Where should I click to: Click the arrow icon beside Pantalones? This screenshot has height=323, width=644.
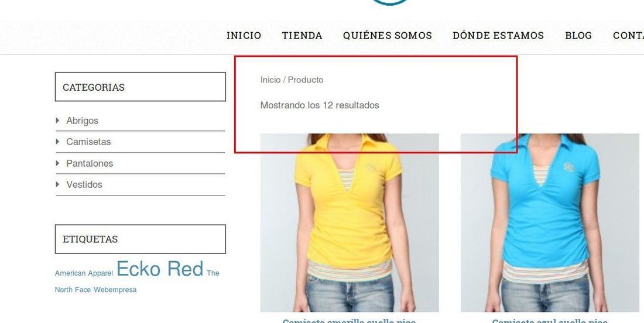(57, 163)
